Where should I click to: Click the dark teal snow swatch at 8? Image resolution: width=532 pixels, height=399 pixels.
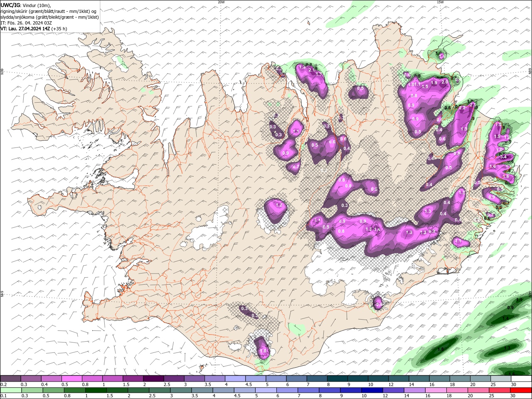tap(337, 379)
